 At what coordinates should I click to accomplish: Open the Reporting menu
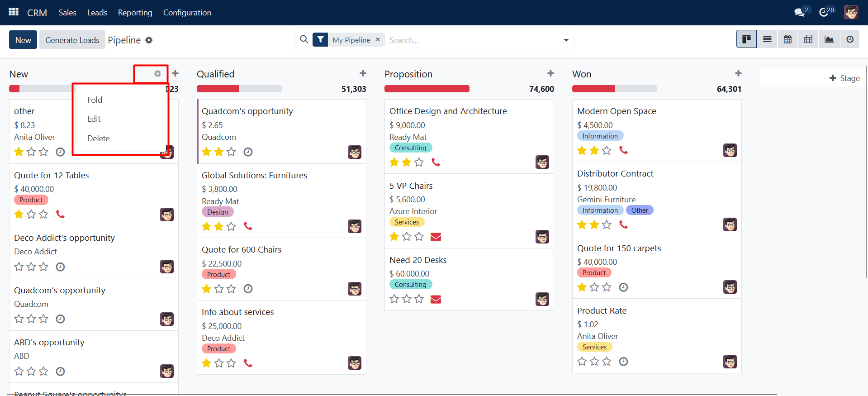[x=135, y=13]
